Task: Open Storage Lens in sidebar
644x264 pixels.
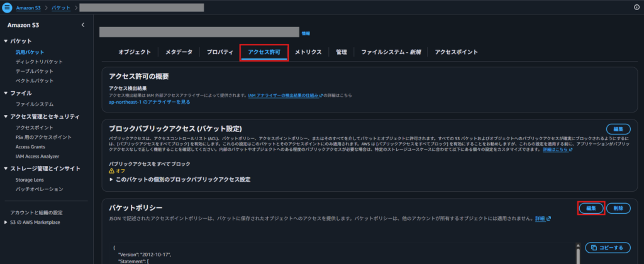Action: (x=30, y=180)
